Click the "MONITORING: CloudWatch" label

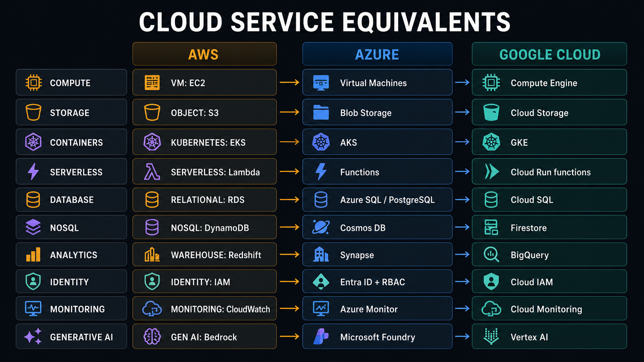220,309
